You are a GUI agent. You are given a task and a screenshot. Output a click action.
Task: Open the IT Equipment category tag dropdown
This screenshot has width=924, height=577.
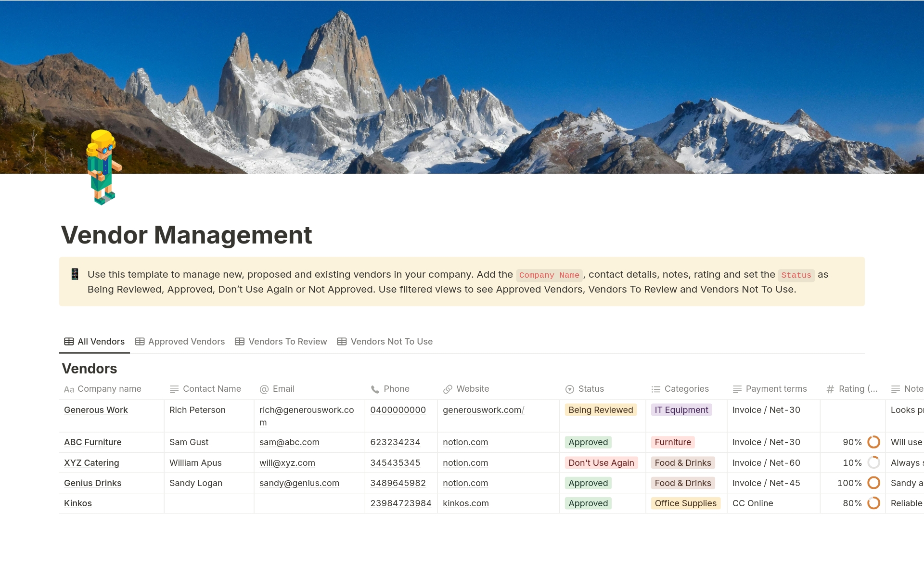point(681,410)
